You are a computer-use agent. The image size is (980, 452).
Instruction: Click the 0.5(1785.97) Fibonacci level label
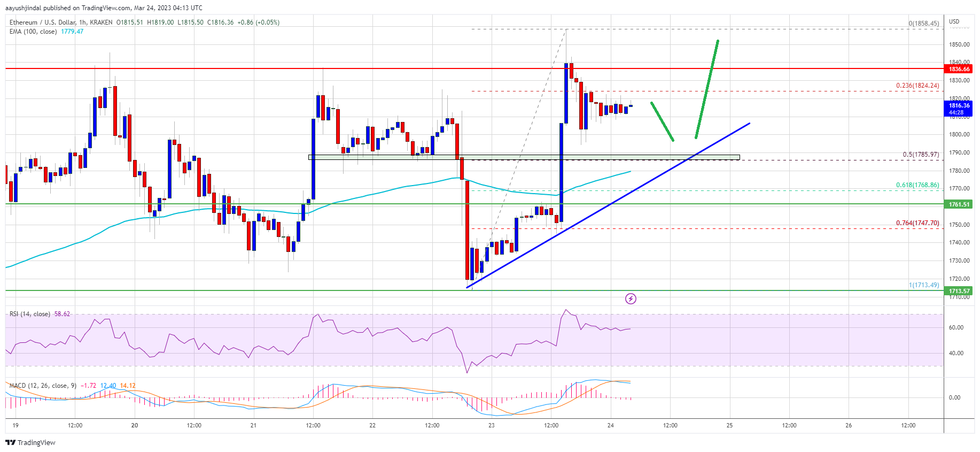[921, 155]
